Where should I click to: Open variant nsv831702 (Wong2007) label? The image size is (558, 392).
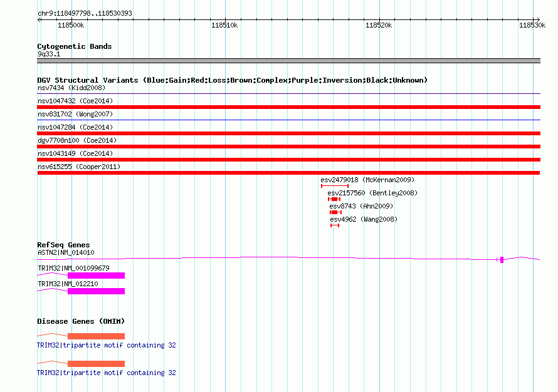[75, 114]
